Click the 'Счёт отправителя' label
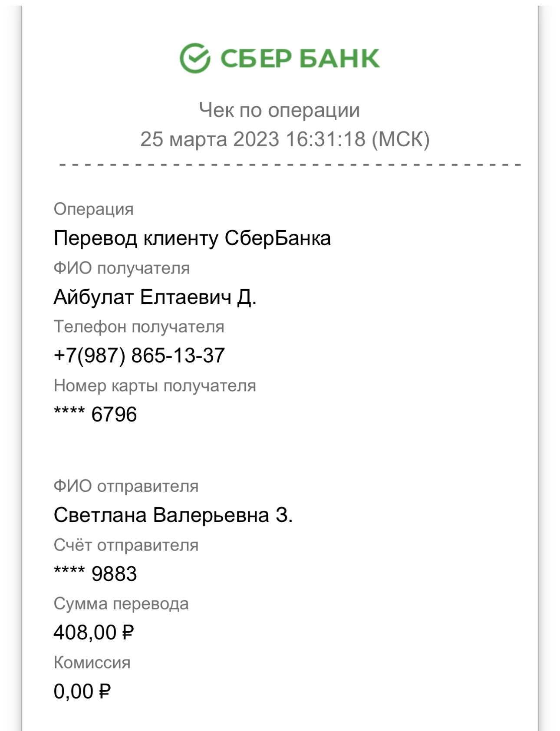This screenshot has width=560, height=731. [x=126, y=545]
